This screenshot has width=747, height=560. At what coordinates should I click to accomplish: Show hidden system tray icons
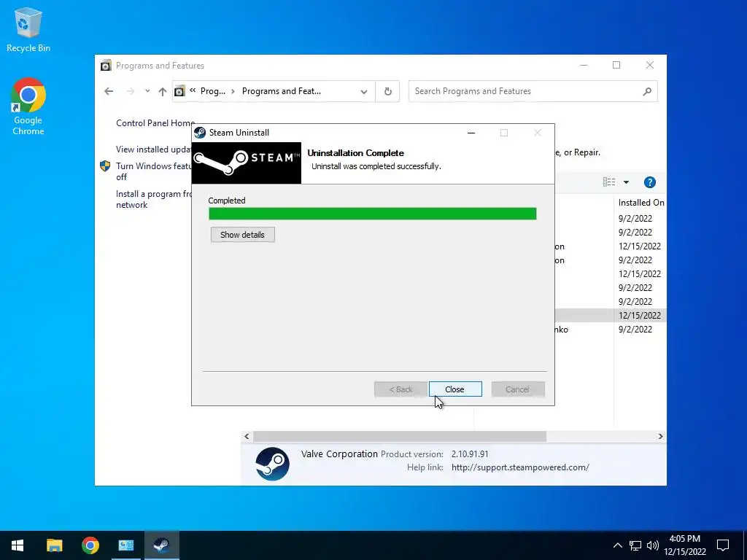click(617, 545)
